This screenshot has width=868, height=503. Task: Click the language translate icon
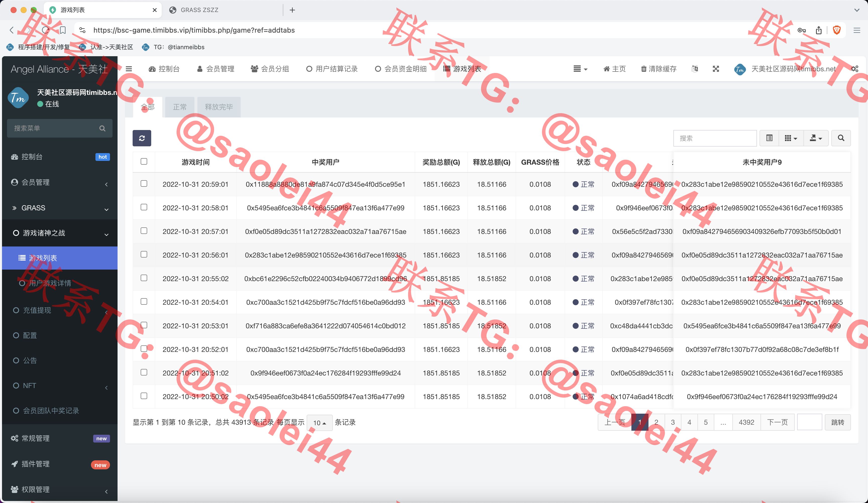[x=695, y=69]
